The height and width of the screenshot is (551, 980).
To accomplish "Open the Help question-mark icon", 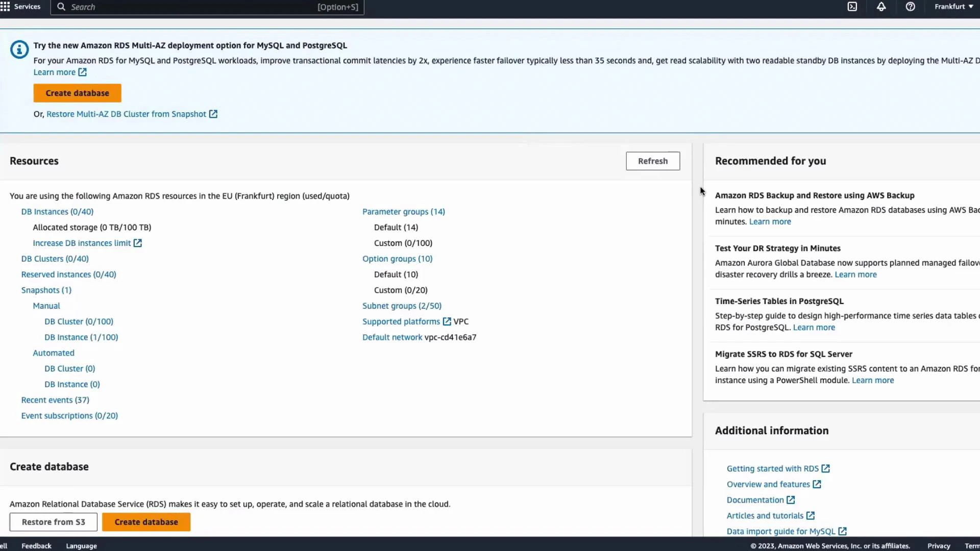I will pos(911,7).
